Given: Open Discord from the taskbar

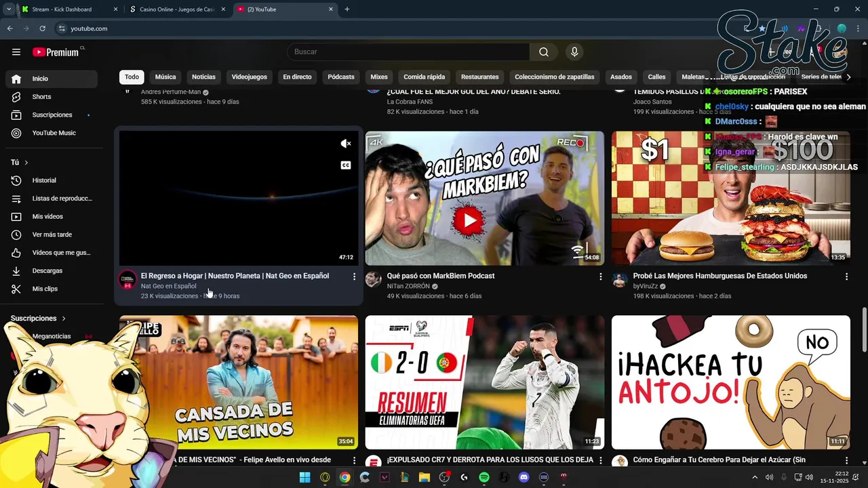Looking at the screenshot, I should (524, 477).
